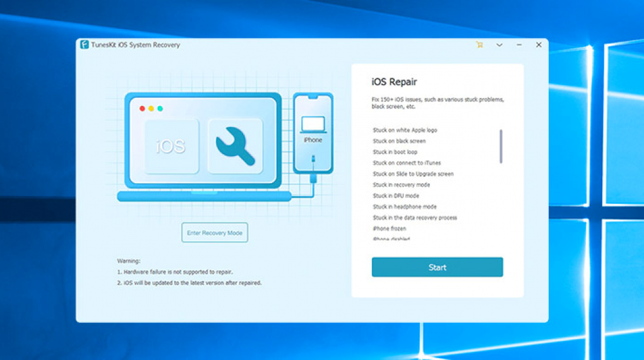
Task: Select "Stuck on connect to iTunes" entry
Action: pos(407,163)
